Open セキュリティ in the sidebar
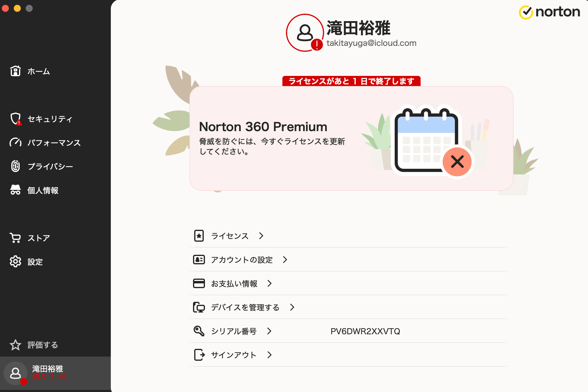 [50, 119]
